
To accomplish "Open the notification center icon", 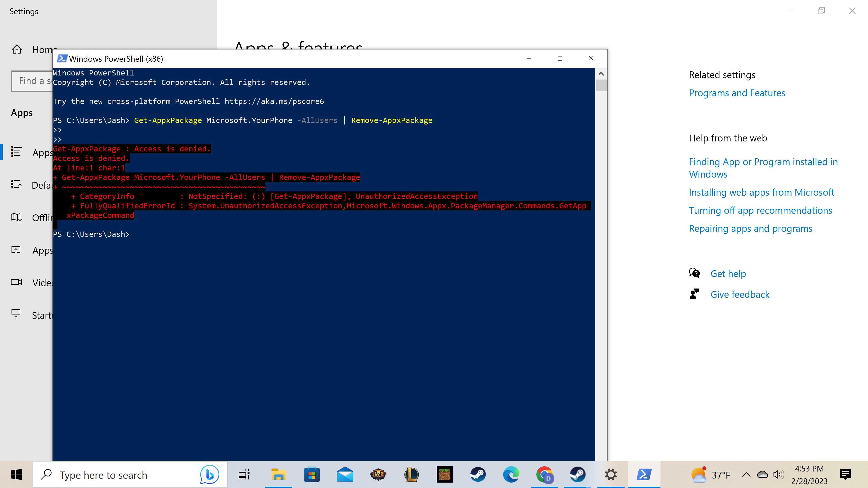I will [x=845, y=475].
